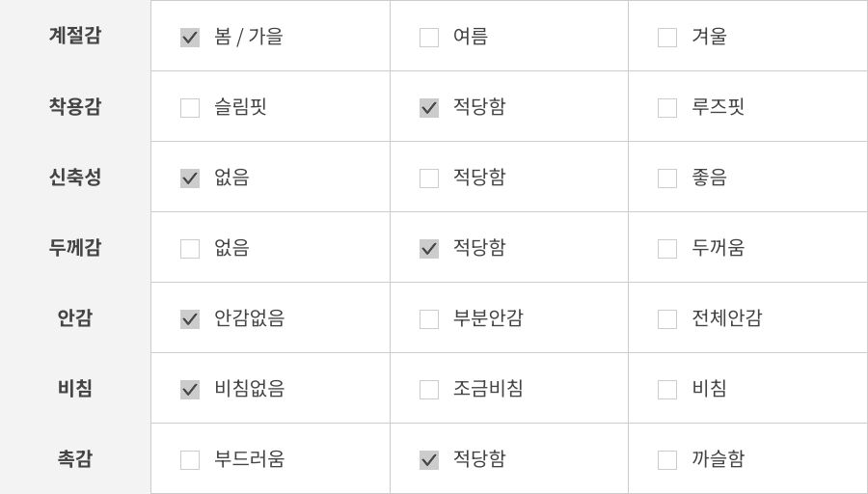Uncheck the 봄 / 가을 season checkbox
This screenshot has width=868, height=494.
pos(190,38)
